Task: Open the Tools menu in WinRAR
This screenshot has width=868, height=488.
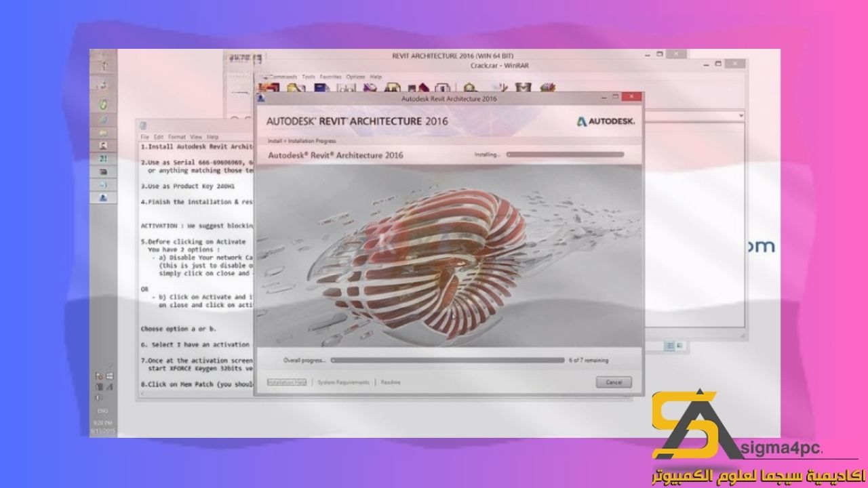Action: (x=309, y=77)
